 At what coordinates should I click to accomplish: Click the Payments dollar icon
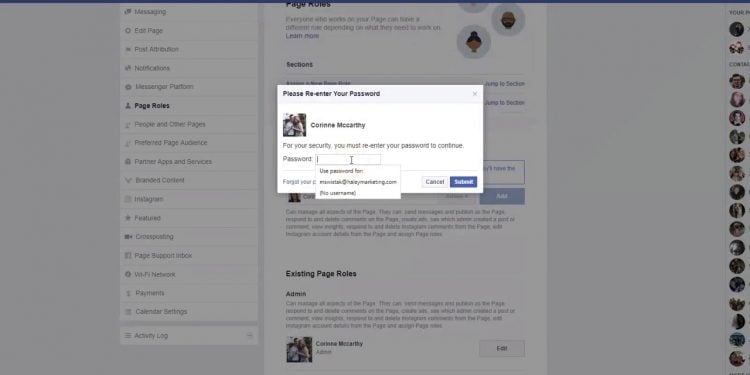click(128, 293)
